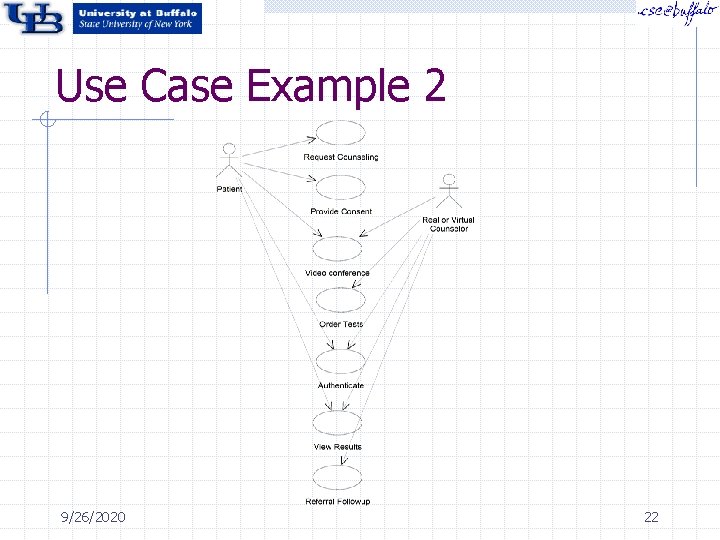Click the 'Real or Virtual Counselor' label
Image resolution: width=720 pixels, height=540 pixels.
click(x=449, y=225)
